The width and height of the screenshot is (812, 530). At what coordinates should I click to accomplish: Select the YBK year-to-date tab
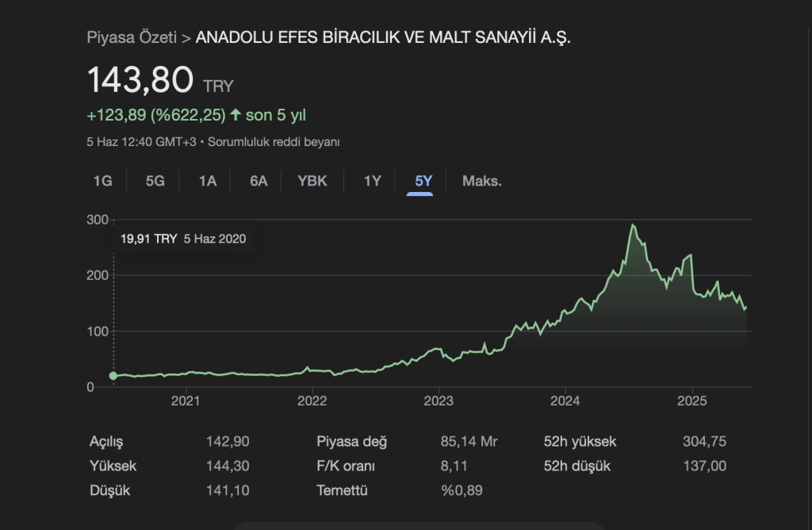(312, 181)
